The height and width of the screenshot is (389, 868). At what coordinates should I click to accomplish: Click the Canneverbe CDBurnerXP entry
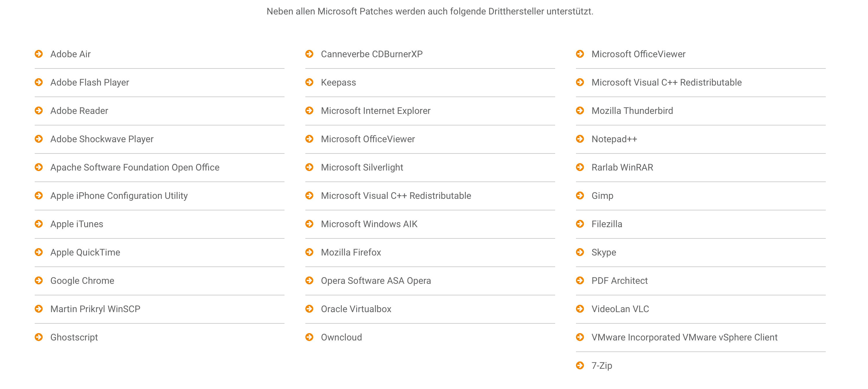coord(430,54)
